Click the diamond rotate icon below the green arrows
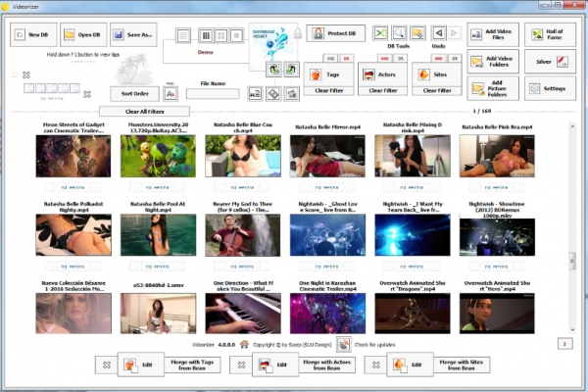The height and width of the screenshot is (392, 588). tap(273, 94)
